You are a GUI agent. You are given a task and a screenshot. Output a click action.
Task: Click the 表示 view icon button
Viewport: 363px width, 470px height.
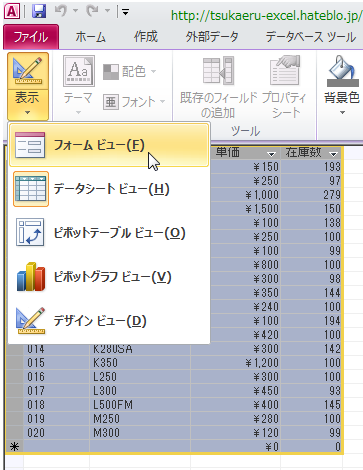pyautogui.click(x=28, y=71)
